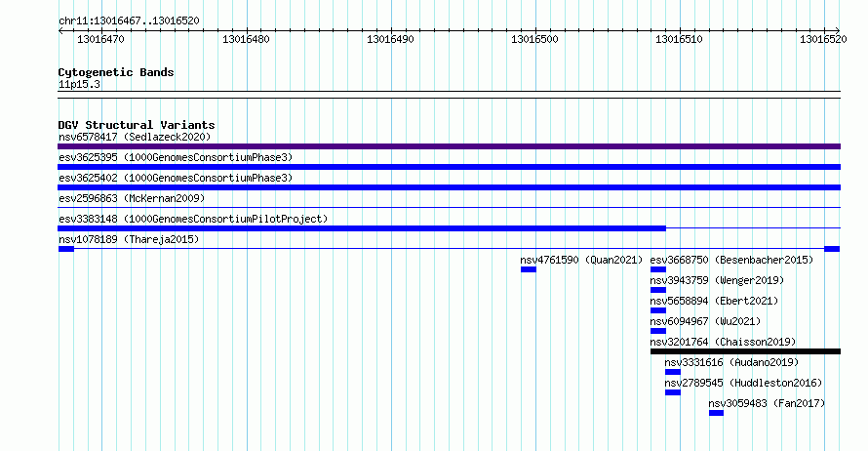Click the DGV Structural Variants track title
Viewport: 868px width, 451px height.
[137, 125]
